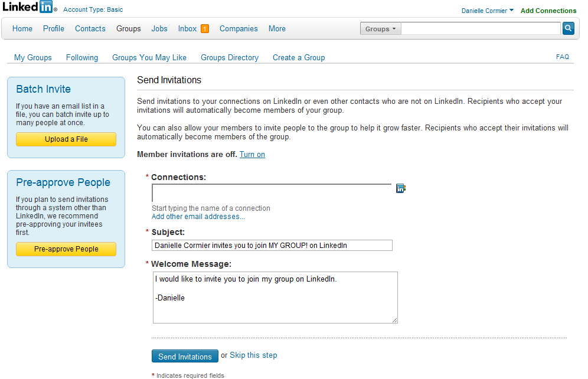Switch to My Groups tab
588x379 pixels.
tap(33, 57)
